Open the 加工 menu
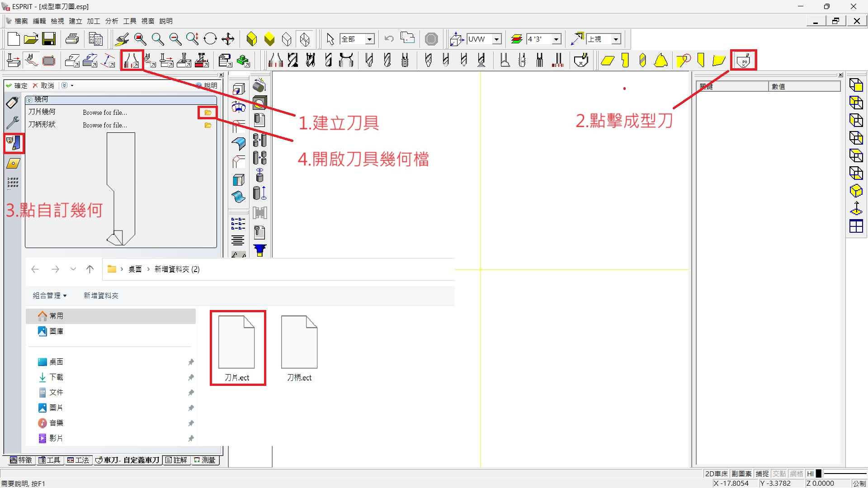Image resolution: width=868 pixels, height=488 pixels. (x=93, y=21)
